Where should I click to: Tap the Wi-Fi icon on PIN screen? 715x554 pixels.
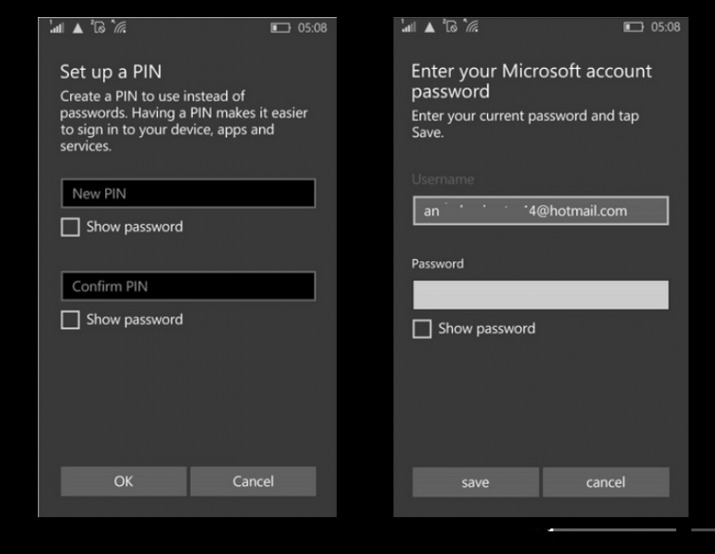tap(119, 27)
